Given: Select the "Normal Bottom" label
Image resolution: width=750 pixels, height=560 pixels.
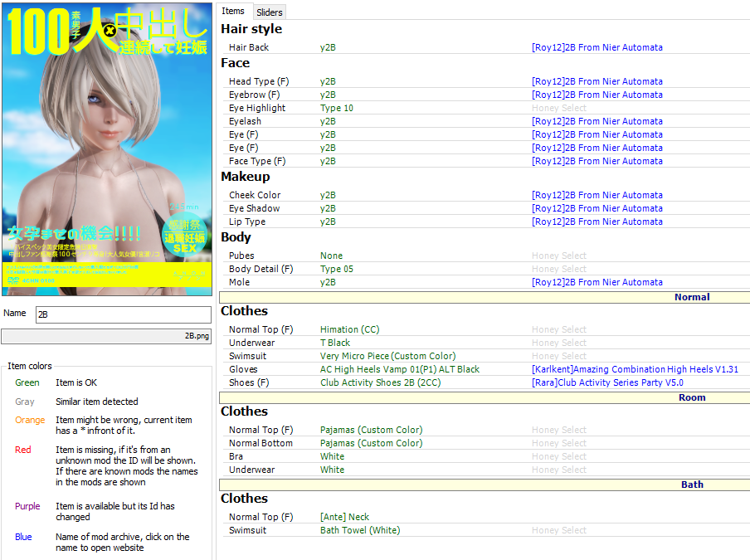Looking at the screenshot, I should click(x=261, y=443).
